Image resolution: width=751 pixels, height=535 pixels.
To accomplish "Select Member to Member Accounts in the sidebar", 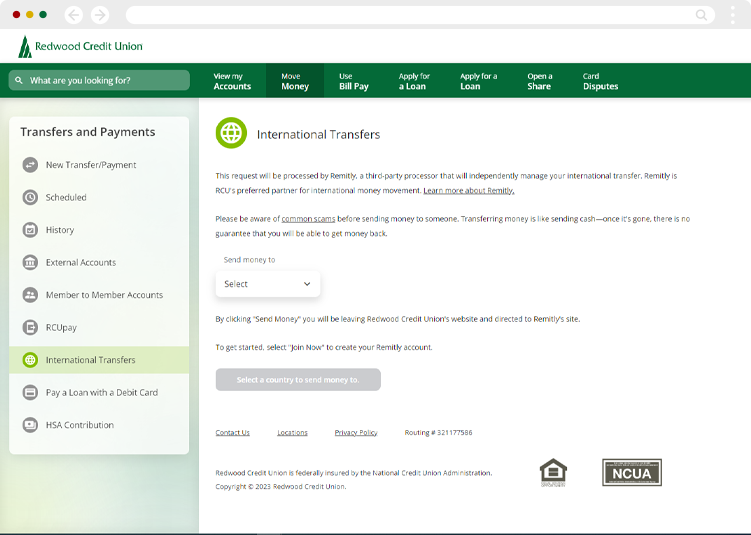I will pos(99,295).
